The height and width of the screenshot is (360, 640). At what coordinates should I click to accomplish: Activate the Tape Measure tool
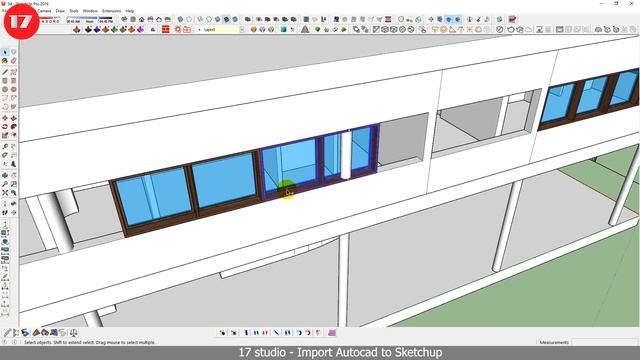pos(5,147)
